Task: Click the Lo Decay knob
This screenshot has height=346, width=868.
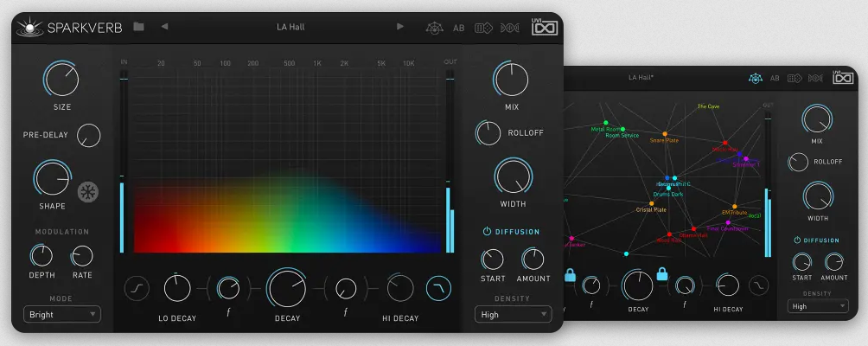Action: tap(177, 288)
